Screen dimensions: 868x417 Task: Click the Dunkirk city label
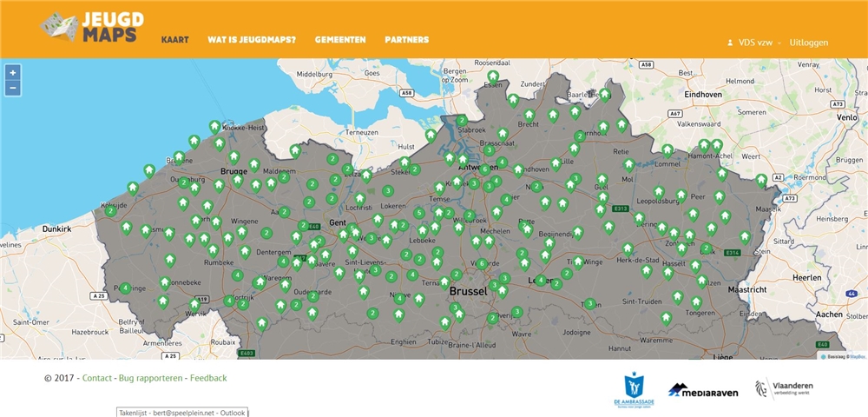pyautogui.click(x=57, y=228)
